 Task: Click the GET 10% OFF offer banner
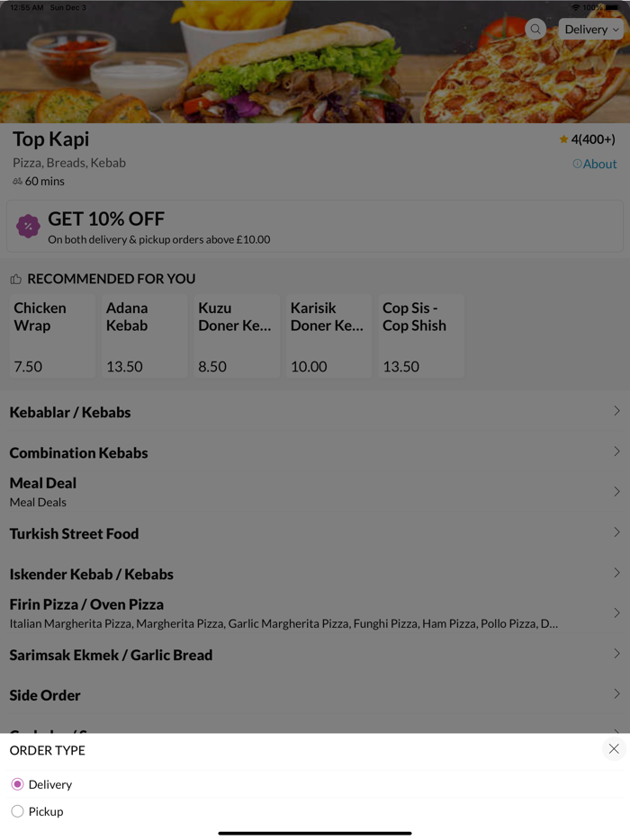[x=313, y=226]
